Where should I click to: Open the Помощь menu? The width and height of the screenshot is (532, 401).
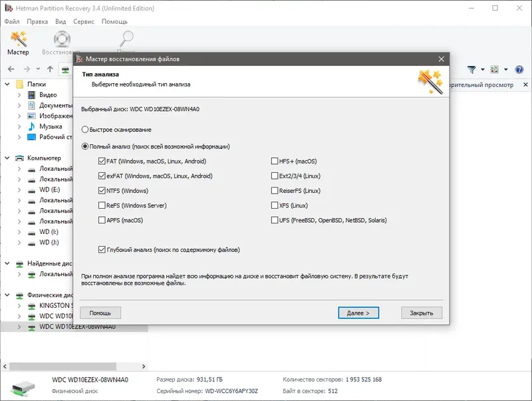[x=114, y=22]
